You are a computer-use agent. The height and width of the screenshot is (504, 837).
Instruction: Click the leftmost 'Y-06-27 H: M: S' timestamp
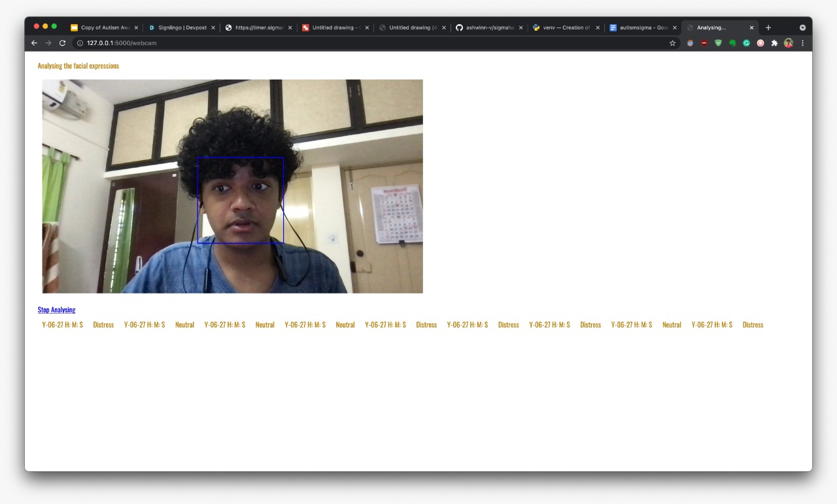[x=62, y=325]
